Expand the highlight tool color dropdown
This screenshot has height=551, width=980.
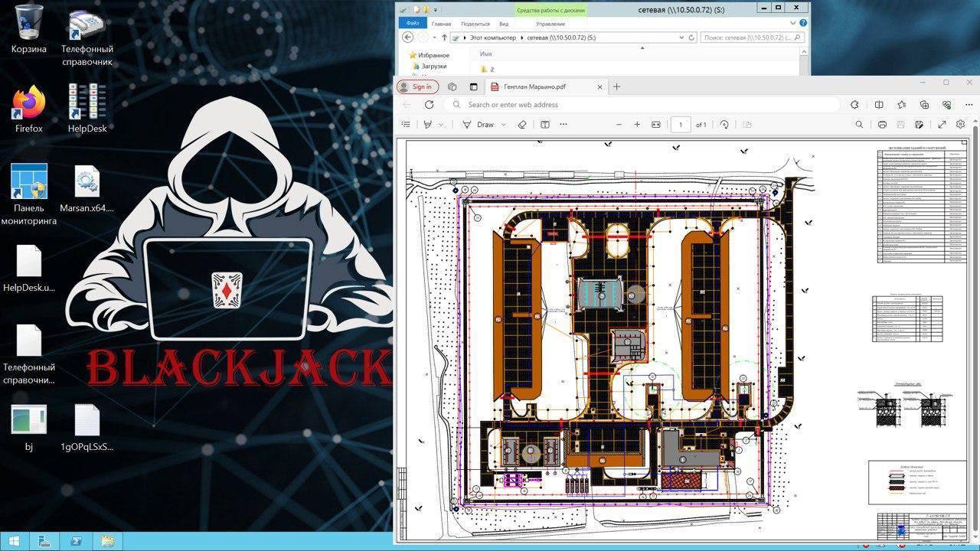pos(442,125)
